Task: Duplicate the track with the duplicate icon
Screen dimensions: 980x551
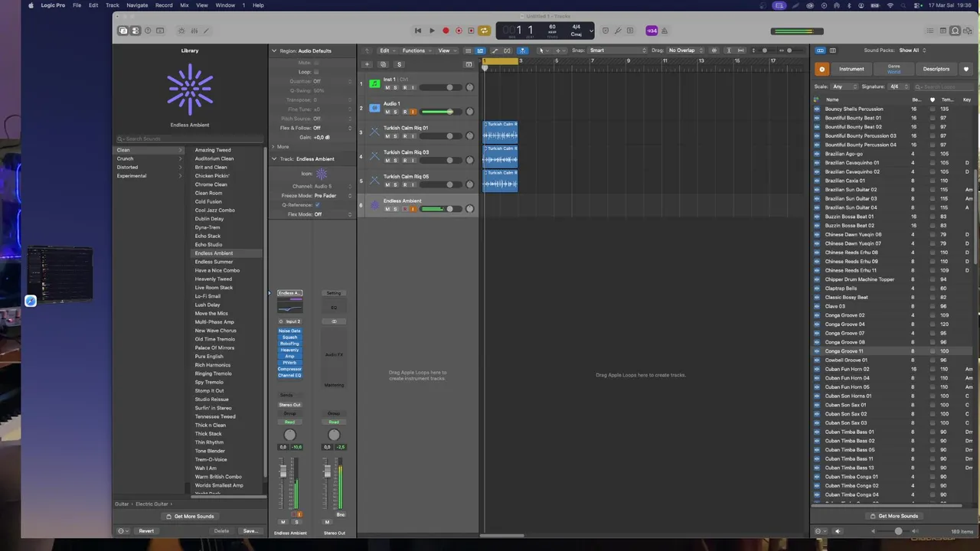Action: click(x=384, y=64)
